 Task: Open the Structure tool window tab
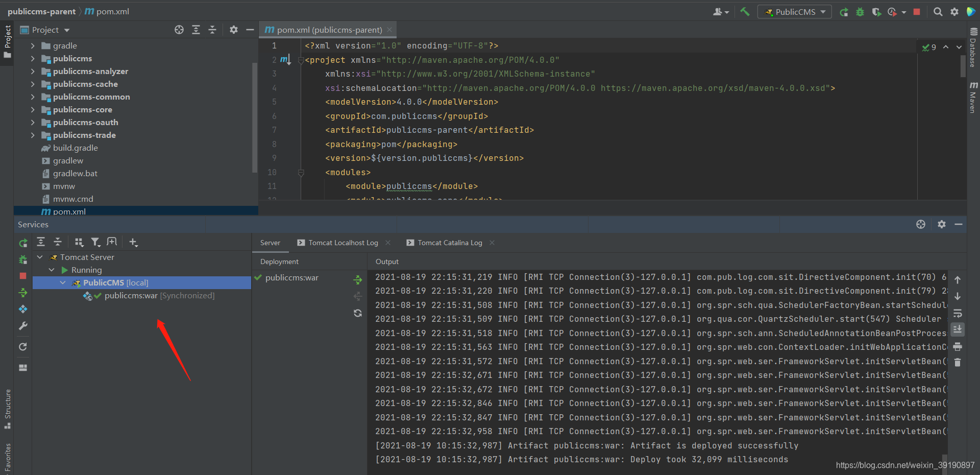(x=7, y=409)
